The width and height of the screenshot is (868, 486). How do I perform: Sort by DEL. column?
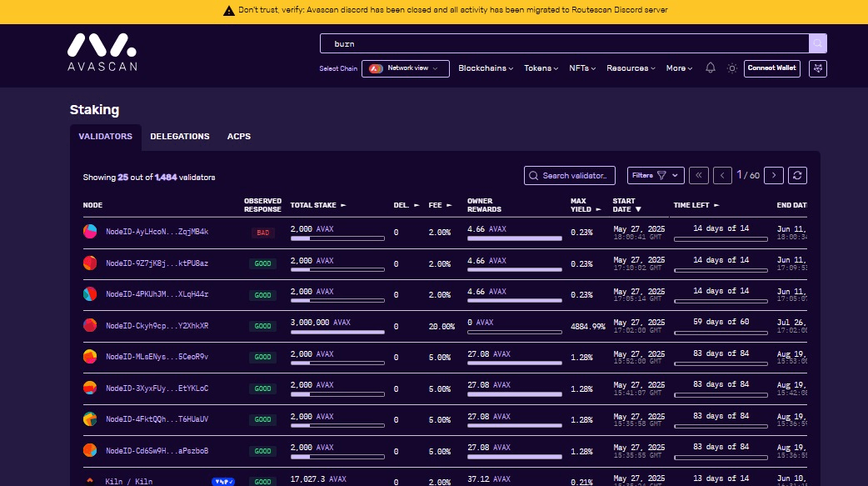coord(407,205)
